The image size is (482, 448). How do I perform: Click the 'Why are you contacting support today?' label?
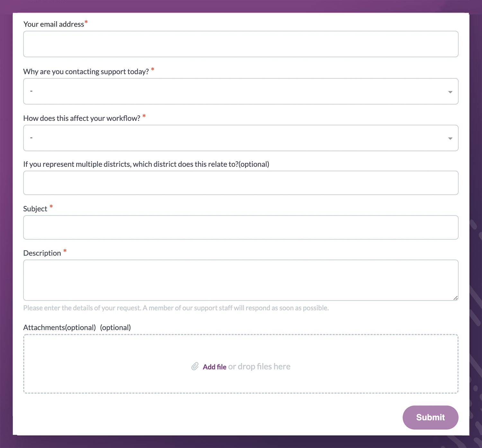pyautogui.click(x=86, y=71)
